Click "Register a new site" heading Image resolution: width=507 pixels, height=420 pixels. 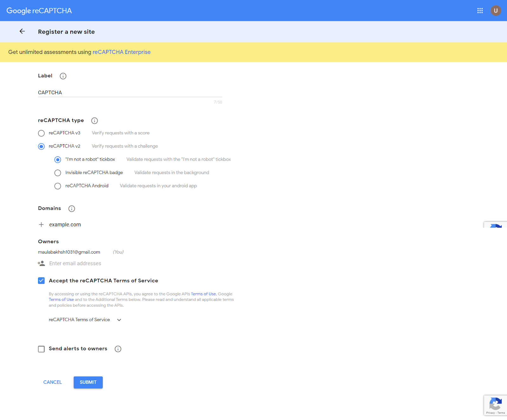66,32
